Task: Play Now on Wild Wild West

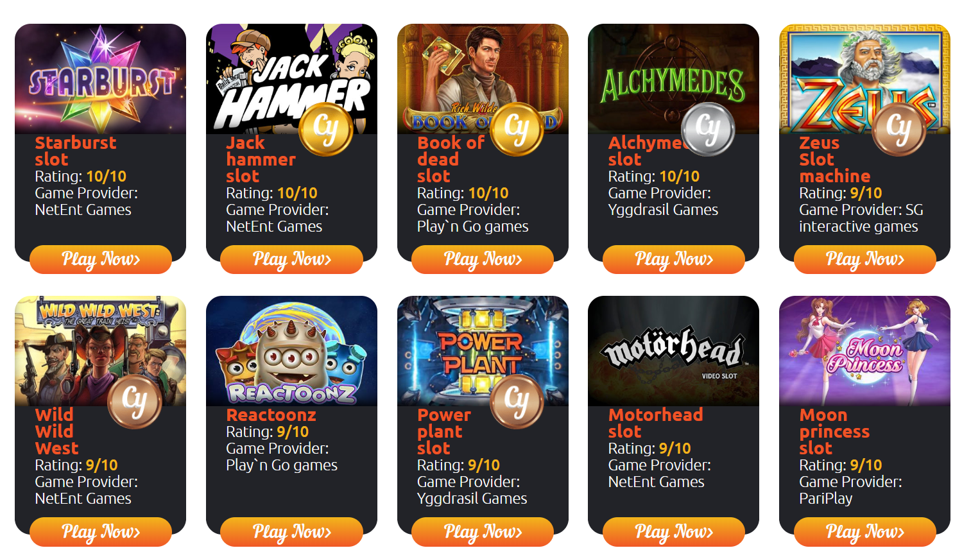Action: point(101,532)
